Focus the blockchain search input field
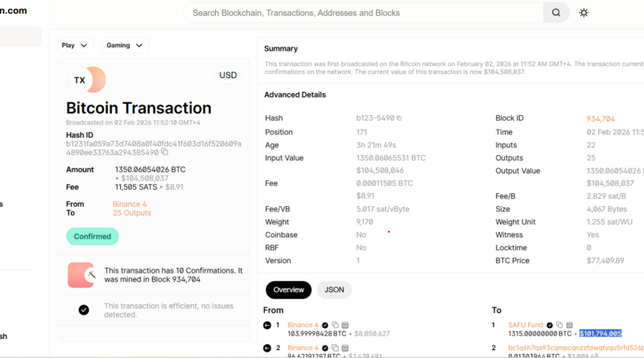 (364, 13)
